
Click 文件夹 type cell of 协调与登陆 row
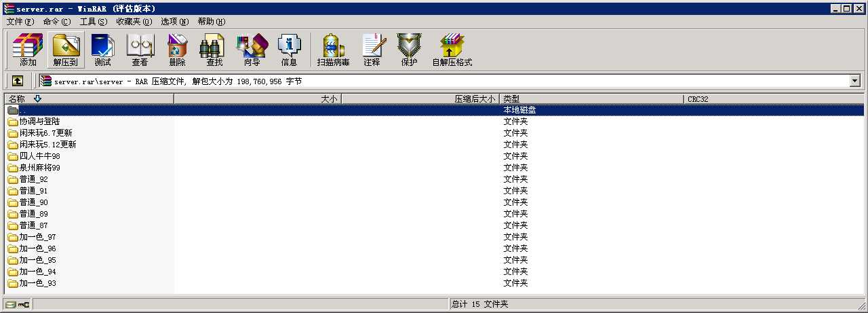pos(515,122)
